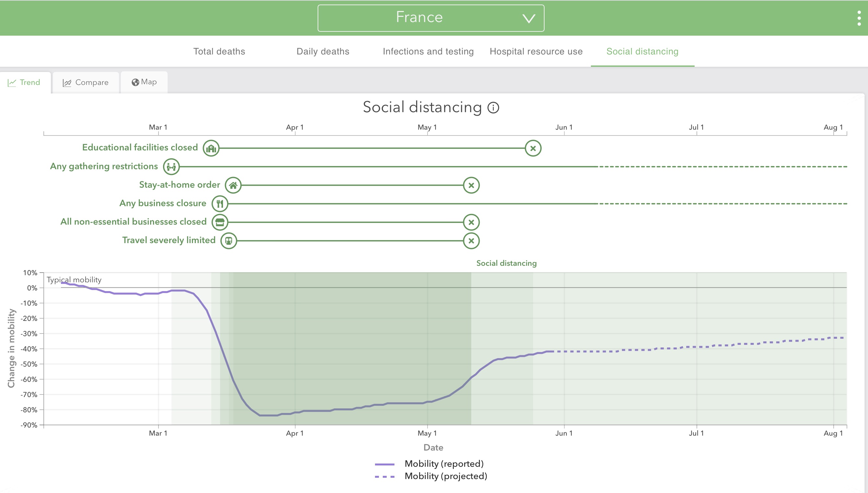The height and width of the screenshot is (493, 868).
Task: Switch to the Compare view
Action: pos(86,83)
